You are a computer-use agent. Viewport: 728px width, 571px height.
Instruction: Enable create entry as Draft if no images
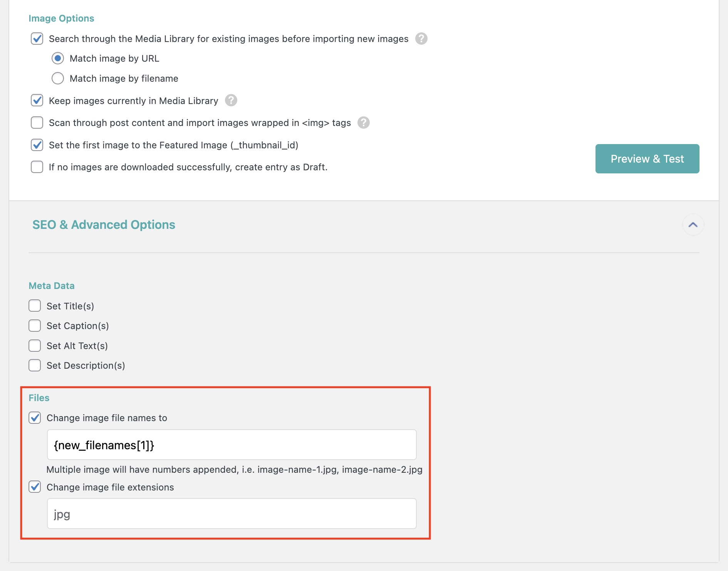[37, 167]
